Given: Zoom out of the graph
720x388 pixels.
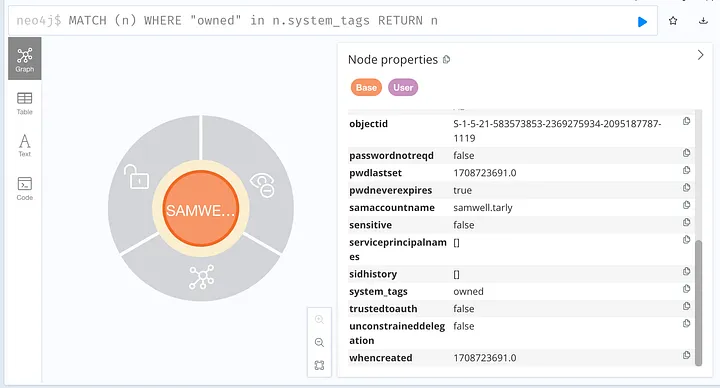Looking at the screenshot, I should pos(319,343).
